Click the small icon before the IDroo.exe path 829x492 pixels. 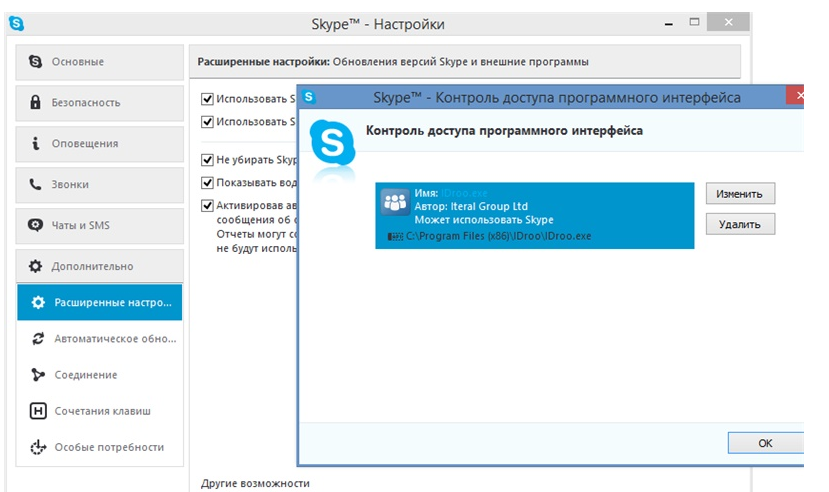click(x=395, y=236)
